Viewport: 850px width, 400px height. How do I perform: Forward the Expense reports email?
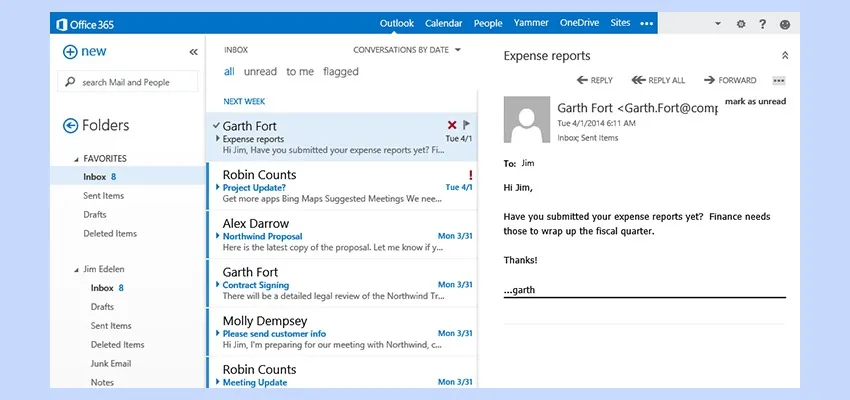click(x=730, y=80)
